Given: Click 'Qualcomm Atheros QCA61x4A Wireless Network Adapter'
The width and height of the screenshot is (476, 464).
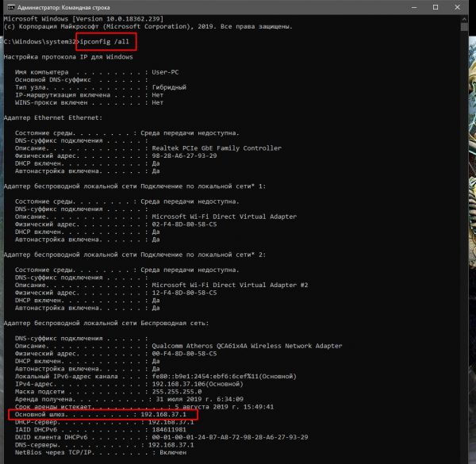Looking at the screenshot, I should click(x=247, y=346).
